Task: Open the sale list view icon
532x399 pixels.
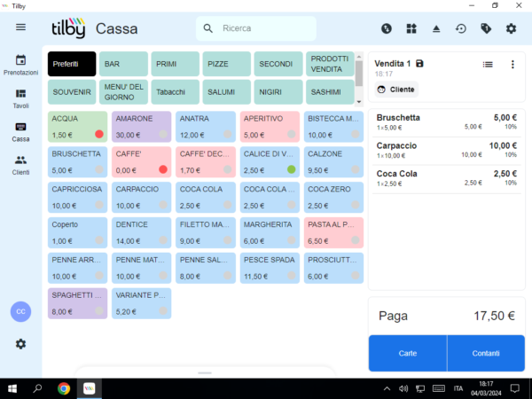Action: 488,64
